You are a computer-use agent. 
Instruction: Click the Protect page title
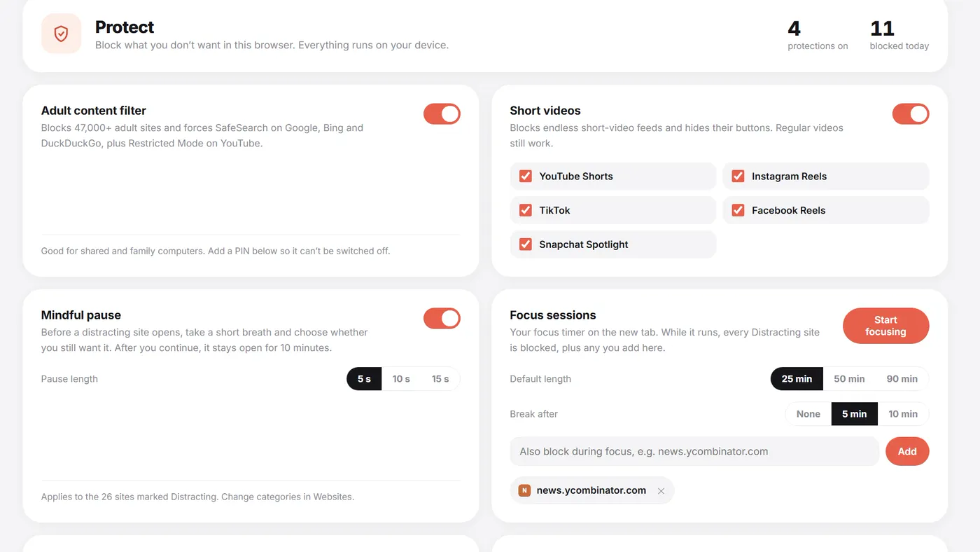pyautogui.click(x=125, y=27)
